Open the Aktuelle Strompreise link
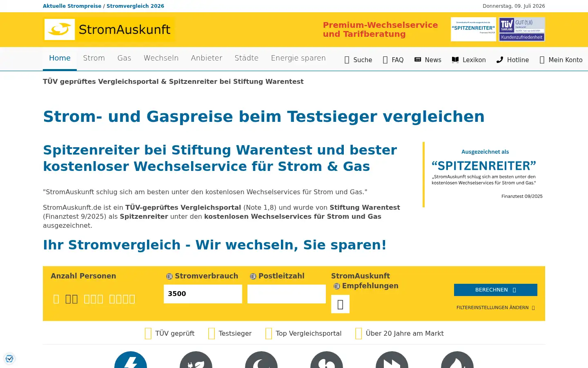 pyautogui.click(x=72, y=6)
